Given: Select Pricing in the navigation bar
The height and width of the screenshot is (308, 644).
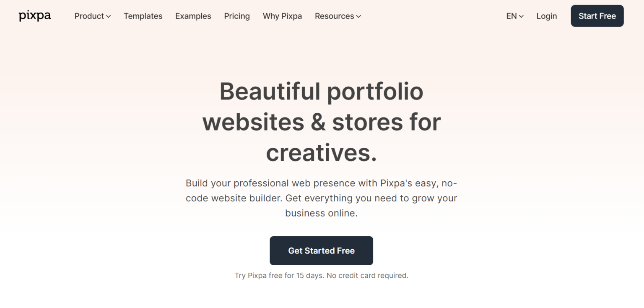Looking at the screenshot, I should click(237, 16).
